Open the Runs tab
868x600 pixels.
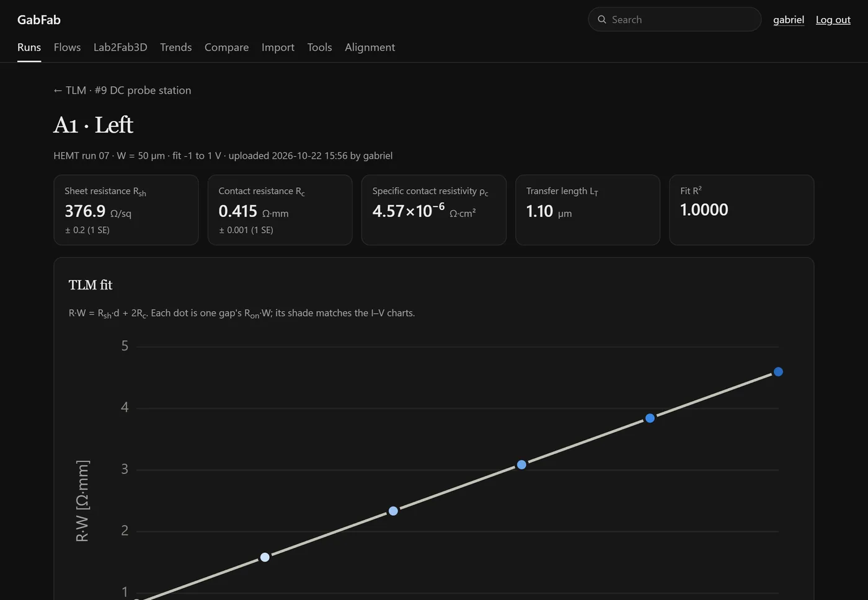pos(29,47)
